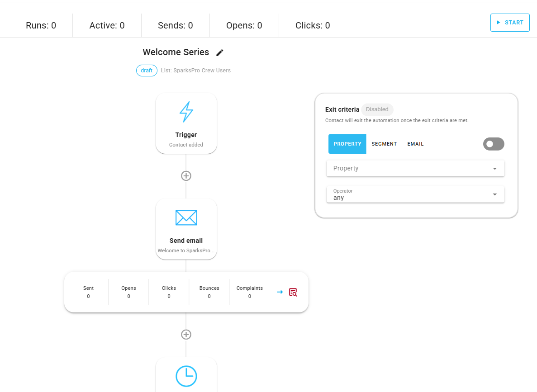Click the START button text
537x392 pixels.
pos(514,23)
